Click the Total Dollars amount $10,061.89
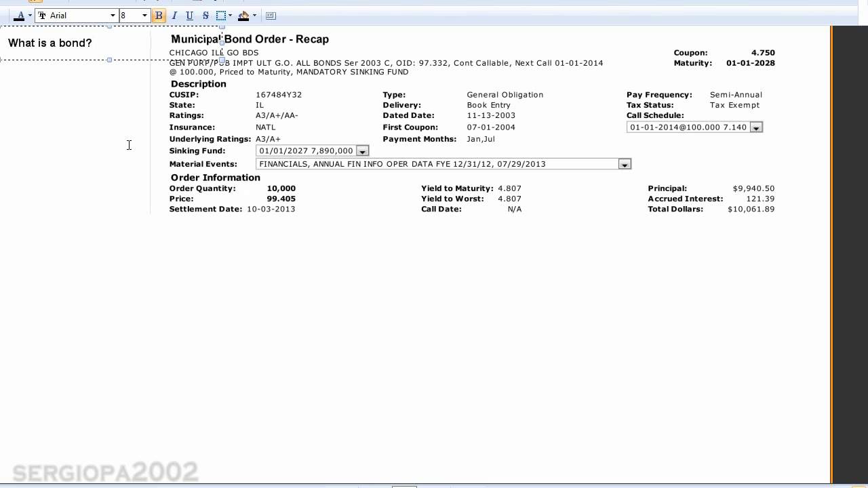The height and width of the screenshot is (488, 868). [751, 209]
